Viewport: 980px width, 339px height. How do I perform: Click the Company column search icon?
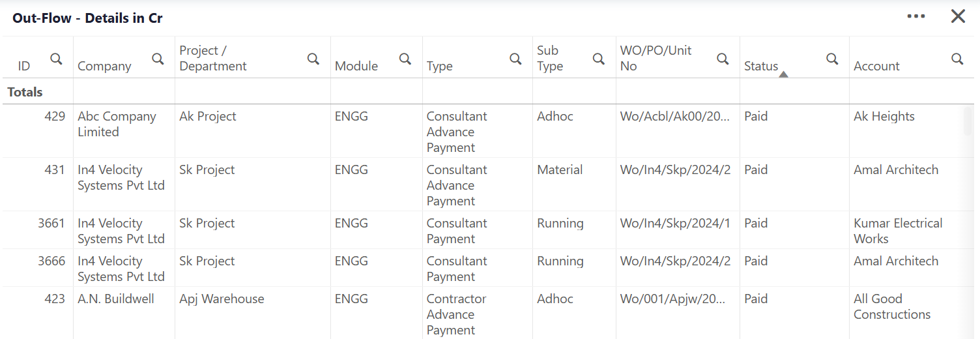[x=158, y=59]
